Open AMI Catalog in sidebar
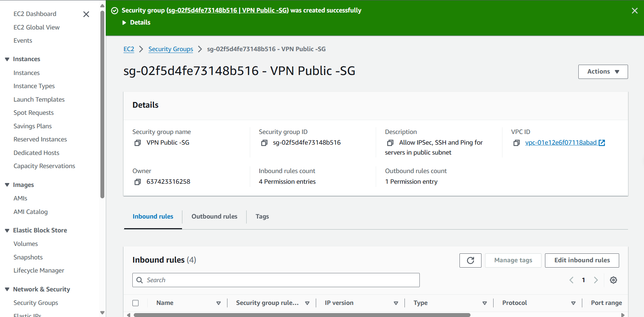The image size is (644, 317). coord(31,212)
